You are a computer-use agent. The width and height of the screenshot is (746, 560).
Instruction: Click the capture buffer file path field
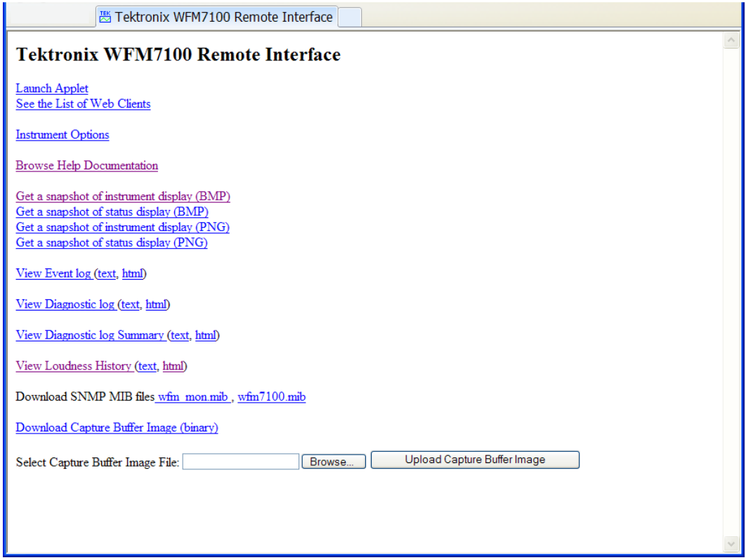[241, 462]
